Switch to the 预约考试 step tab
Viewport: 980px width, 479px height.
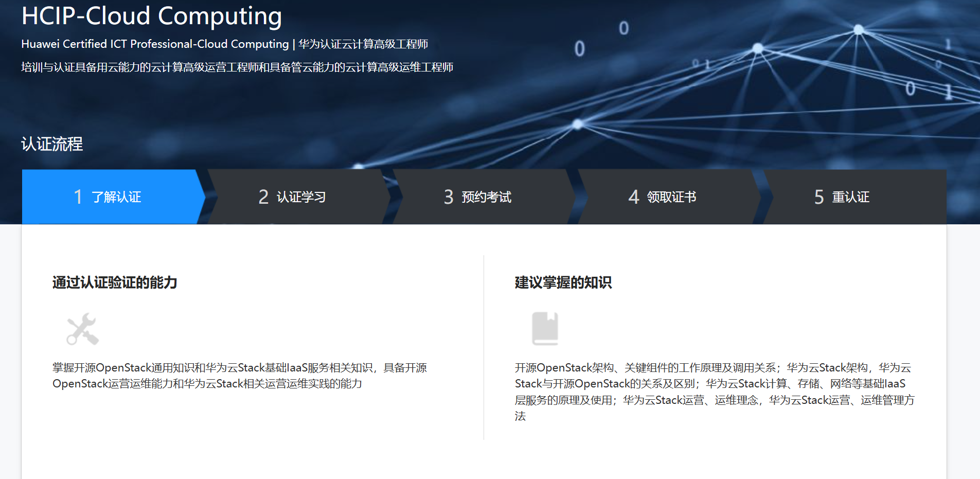coord(484,197)
